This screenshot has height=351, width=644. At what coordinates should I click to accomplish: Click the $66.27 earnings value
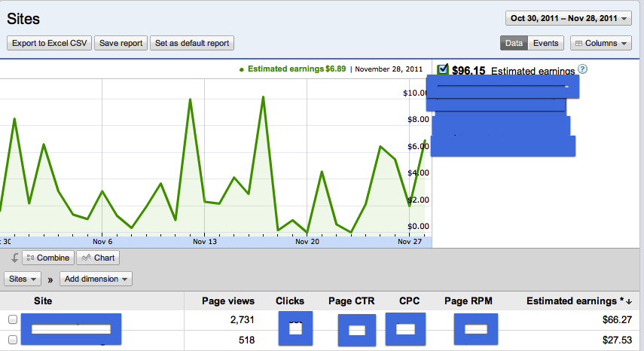pos(617,320)
